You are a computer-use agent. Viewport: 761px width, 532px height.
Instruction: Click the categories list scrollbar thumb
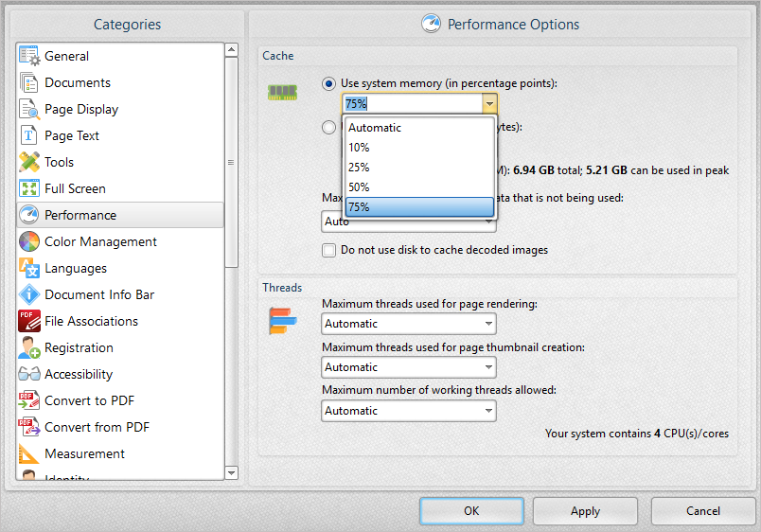[231, 163]
